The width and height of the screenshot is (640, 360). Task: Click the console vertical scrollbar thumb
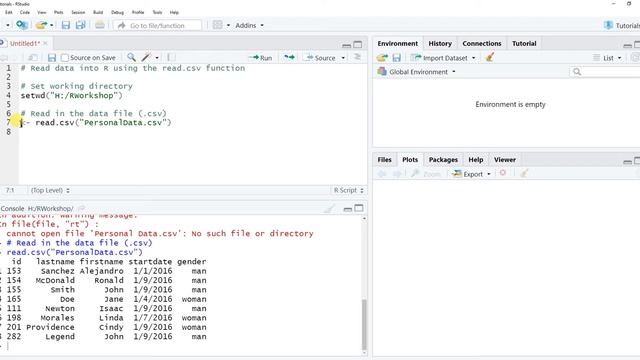coord(364,324)
